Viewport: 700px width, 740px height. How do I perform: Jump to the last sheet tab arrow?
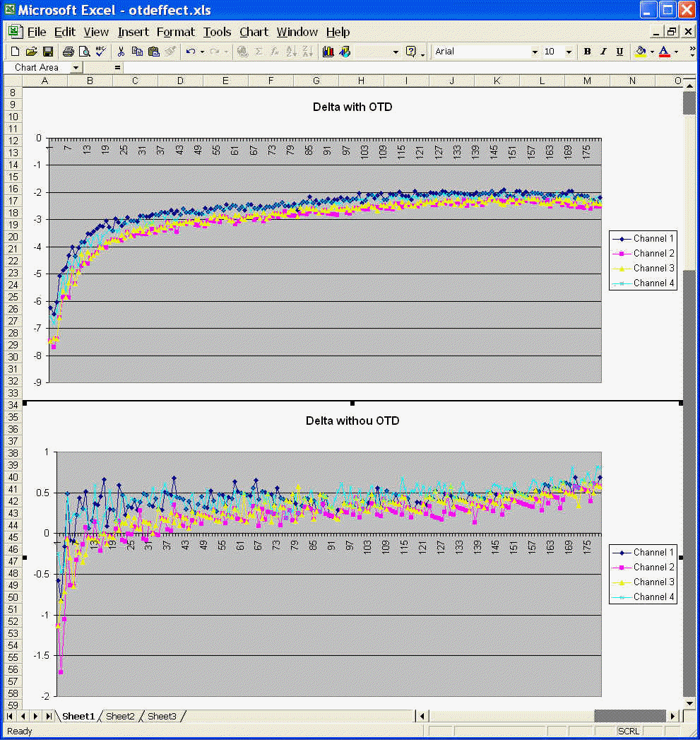[49, 716]
